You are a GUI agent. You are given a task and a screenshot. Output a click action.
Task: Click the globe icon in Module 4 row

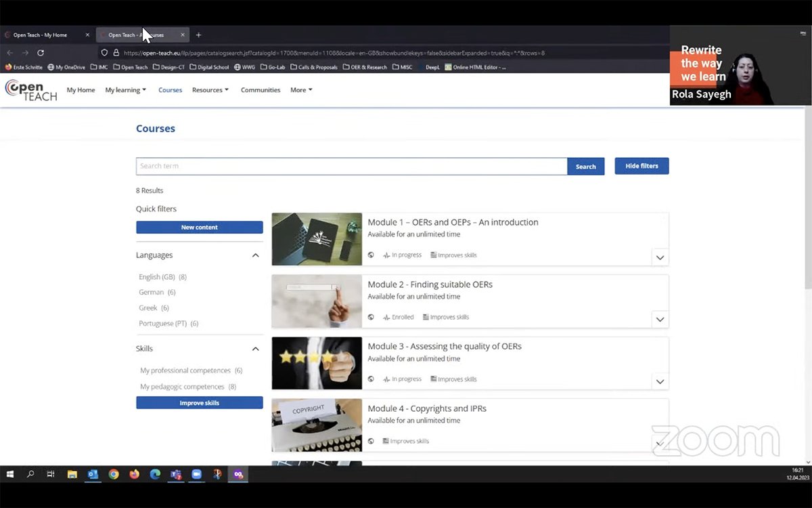pyautogui.click(x=371, y=441)
